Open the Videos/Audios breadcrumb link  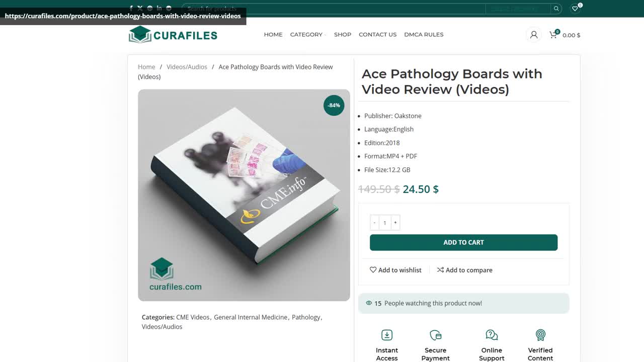[187, 67]
